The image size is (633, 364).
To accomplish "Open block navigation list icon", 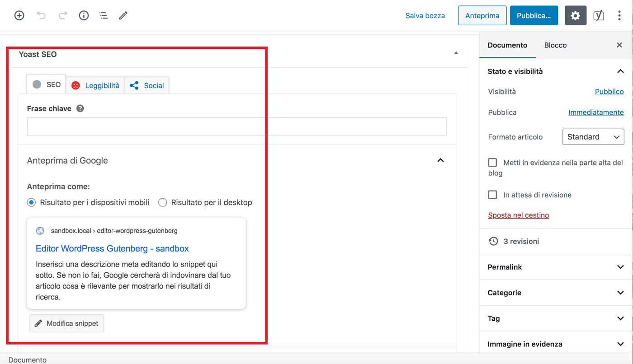I will pyautogui.click(x=104, y=16).
